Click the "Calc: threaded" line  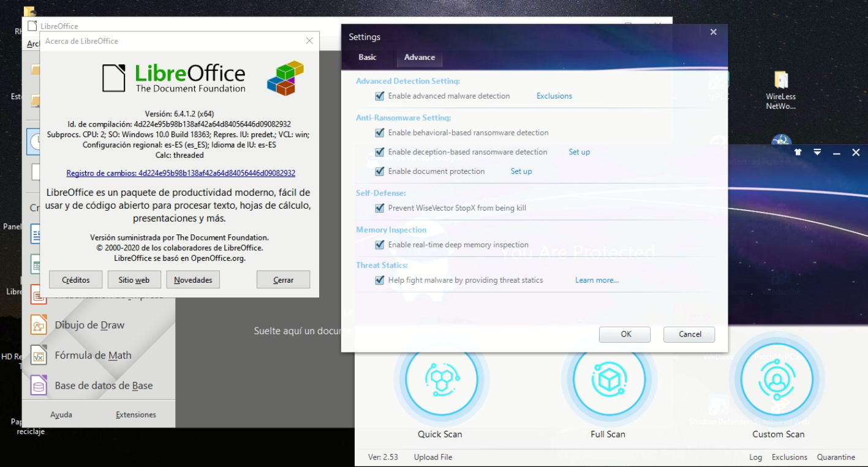pyautogui.click(x=179, y=155)
